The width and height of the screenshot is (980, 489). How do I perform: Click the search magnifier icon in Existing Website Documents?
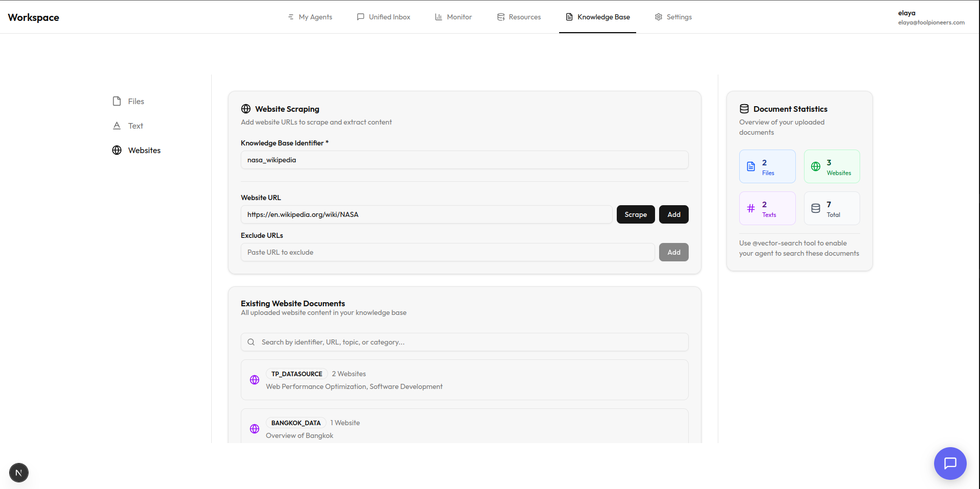[251, 342]
